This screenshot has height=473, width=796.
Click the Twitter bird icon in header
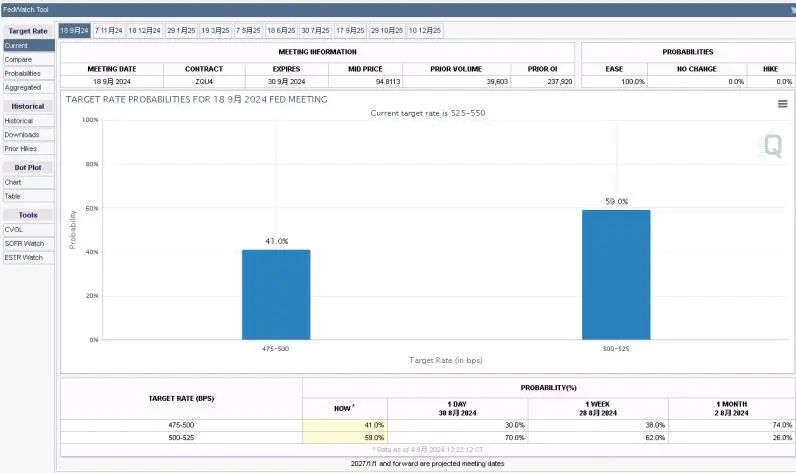pos(791,9)
